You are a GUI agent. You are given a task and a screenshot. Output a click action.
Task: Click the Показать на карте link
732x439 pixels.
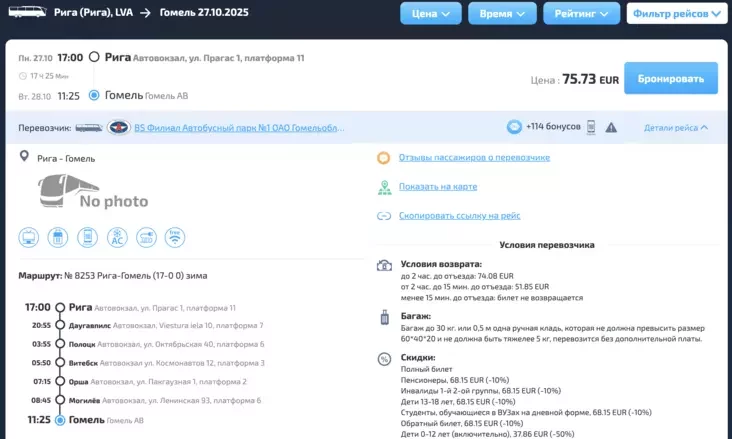tap(437, 187)
